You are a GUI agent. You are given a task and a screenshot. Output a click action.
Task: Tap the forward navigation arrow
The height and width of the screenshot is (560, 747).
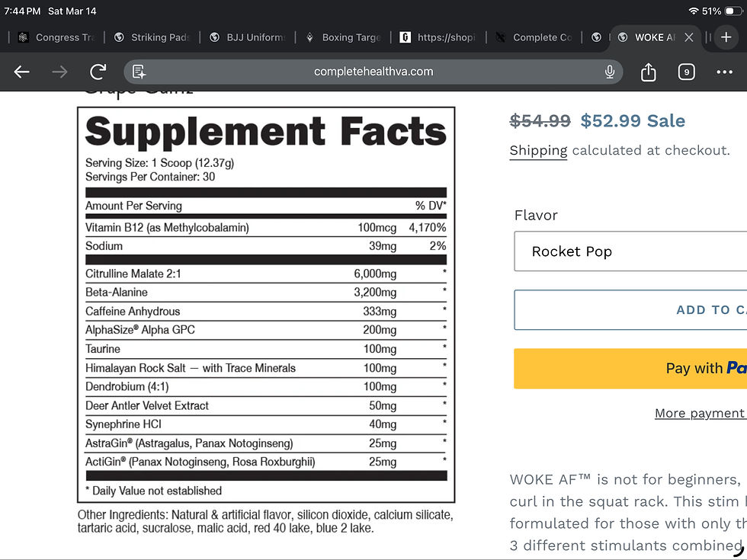(x=59, y=72)
